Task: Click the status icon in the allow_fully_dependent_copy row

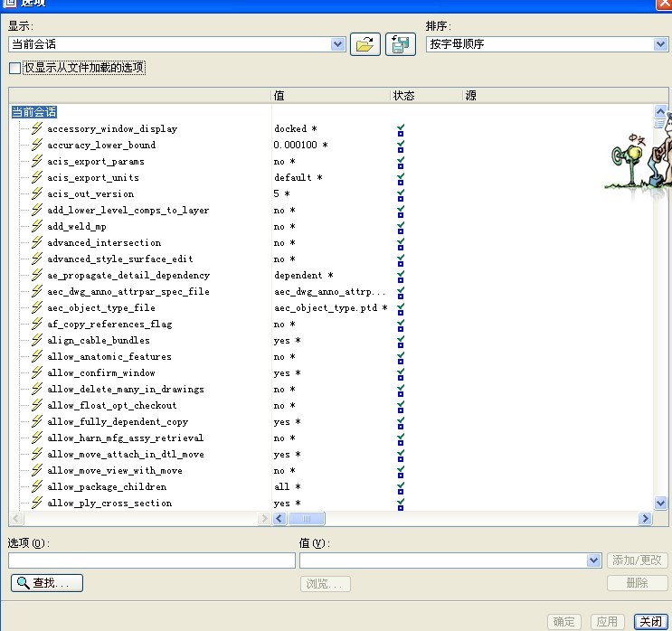Action: (401, 423)
